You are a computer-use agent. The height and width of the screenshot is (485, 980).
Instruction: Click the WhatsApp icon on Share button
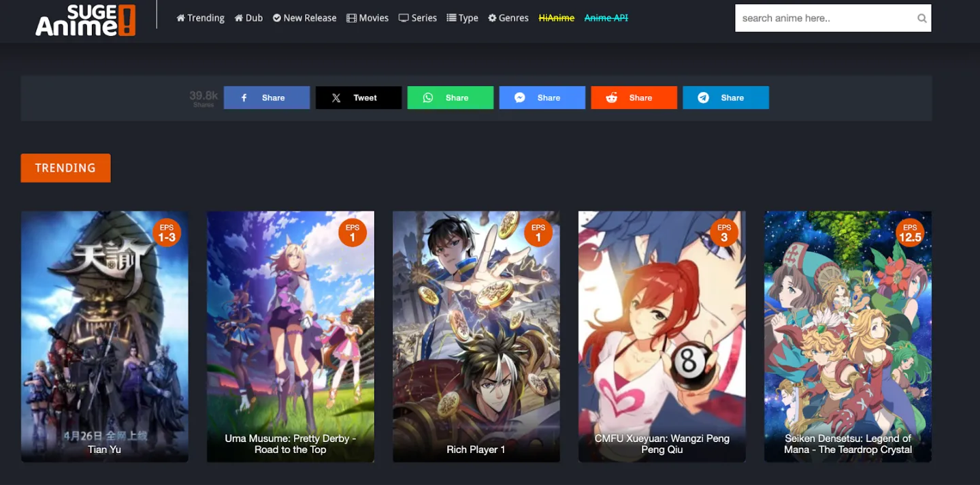point(428,97)
